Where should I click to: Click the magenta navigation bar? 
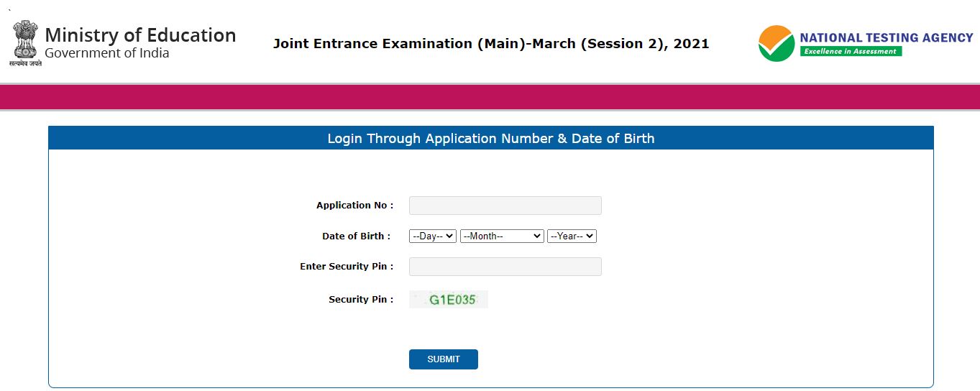(490, 97)
